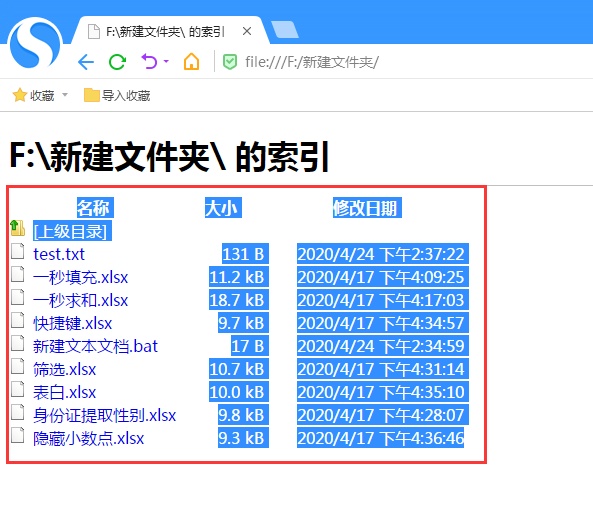This screenshot has width=593, height=523.
Task: Click the purple undo restore icon
Action: (149, 61)
